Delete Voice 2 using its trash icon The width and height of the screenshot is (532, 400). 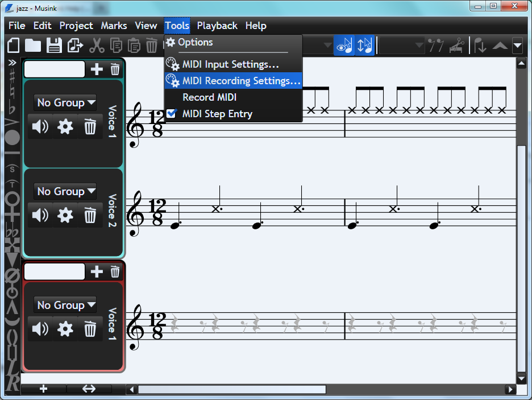point(90,216)
